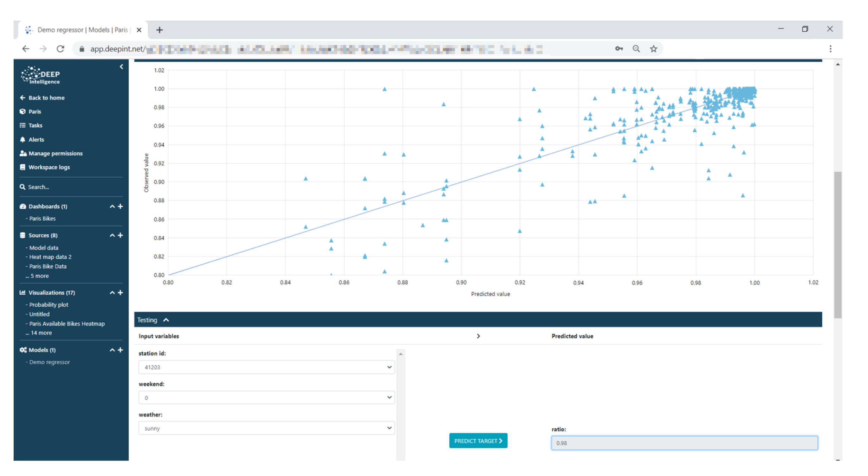
Task: Add a new source with plus icon
Action: [120, 235]
